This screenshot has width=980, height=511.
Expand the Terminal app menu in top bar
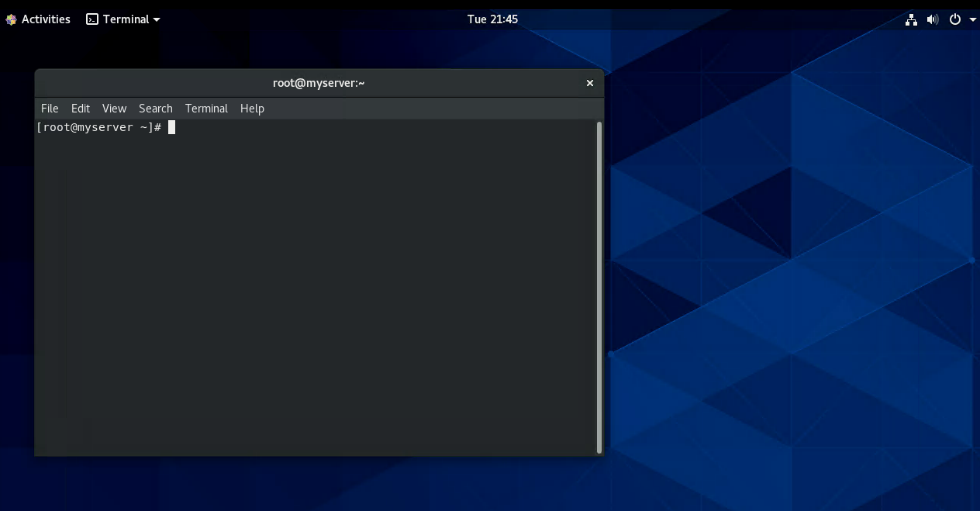pos(123,19)
